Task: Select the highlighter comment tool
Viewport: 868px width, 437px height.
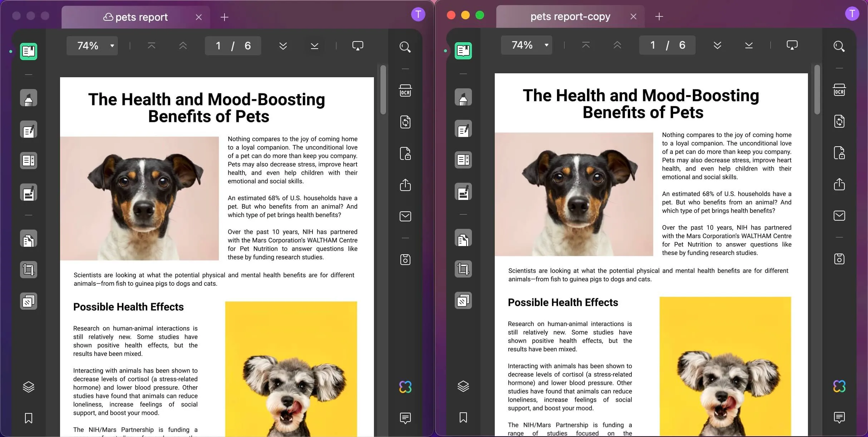Action: click(x=29, y=98)
